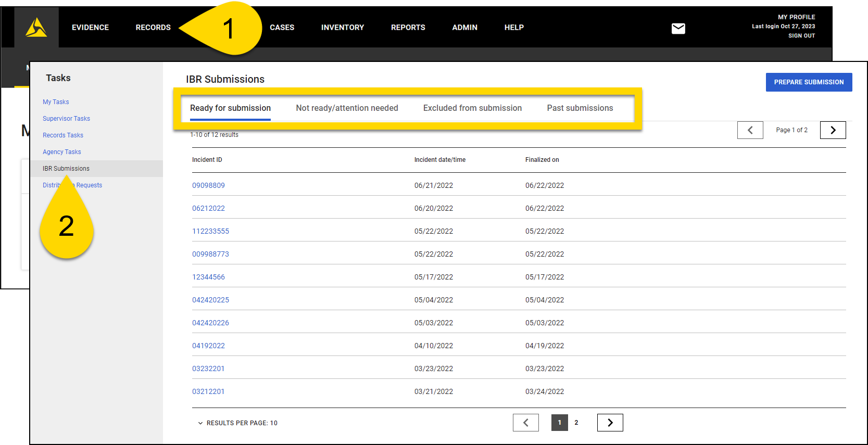868x445 pixels.
Task: Open the Records menu
Action: click(x=153, y=28)
